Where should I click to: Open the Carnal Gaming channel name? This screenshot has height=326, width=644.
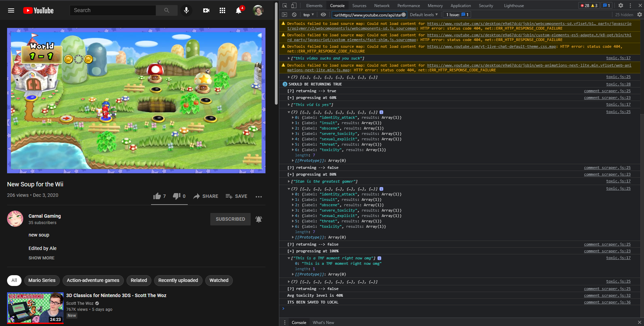pos(45,216)
